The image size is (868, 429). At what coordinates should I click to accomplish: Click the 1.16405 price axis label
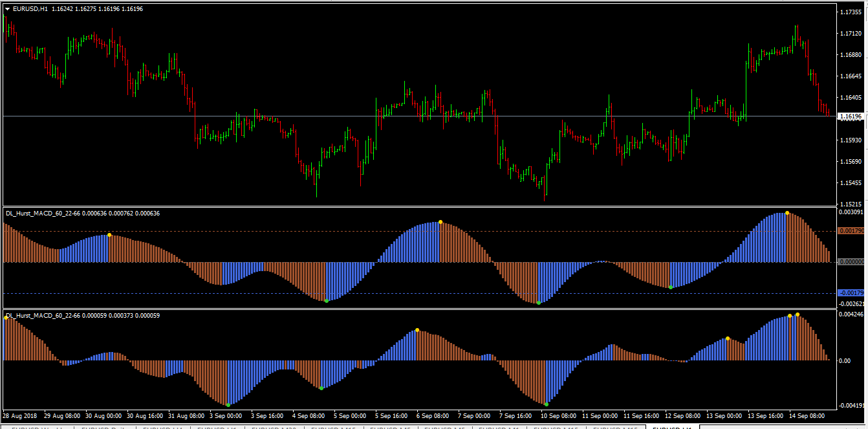pyautogui.click(x=851, y=98)
